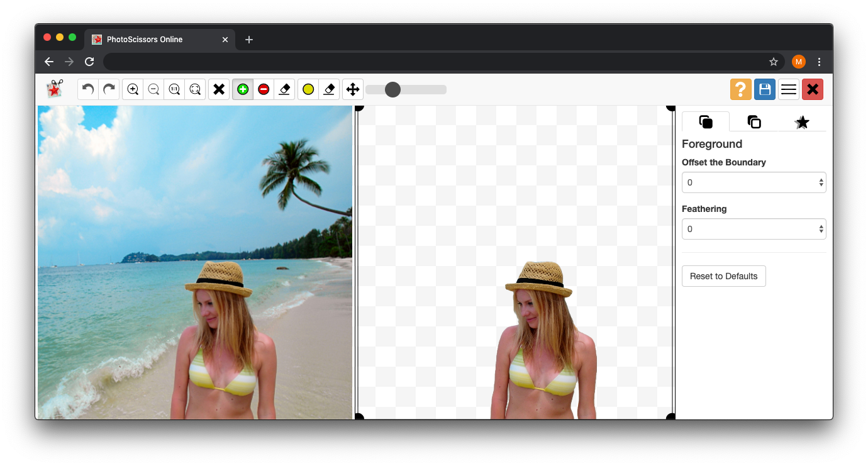Pick the eraser next to the red marker
868x466 pixels.
[284, 89]
